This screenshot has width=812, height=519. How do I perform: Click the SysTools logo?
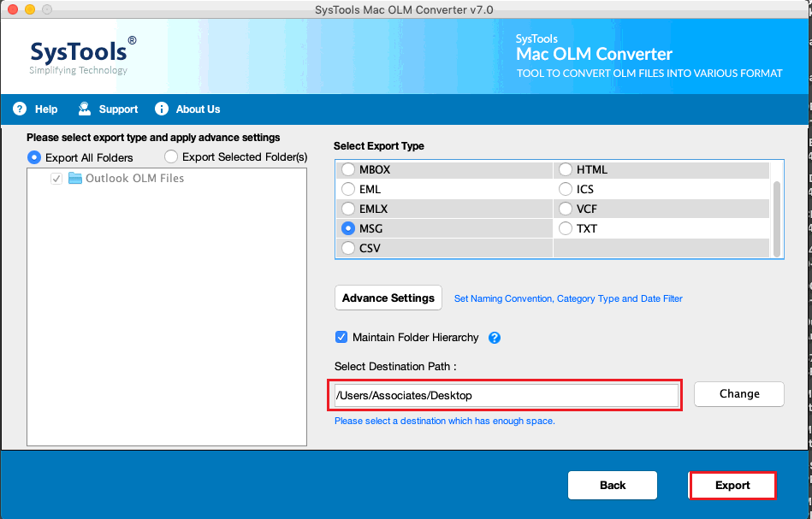click(x=83, y=56)
